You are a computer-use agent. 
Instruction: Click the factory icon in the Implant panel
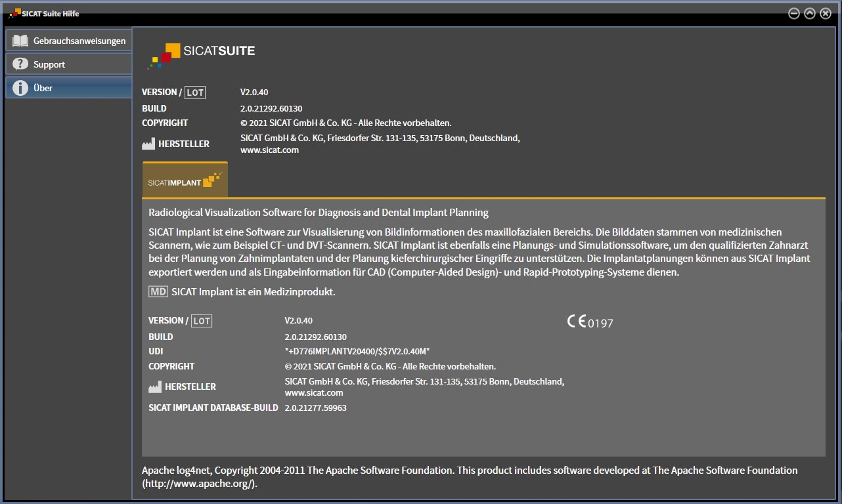155,387
